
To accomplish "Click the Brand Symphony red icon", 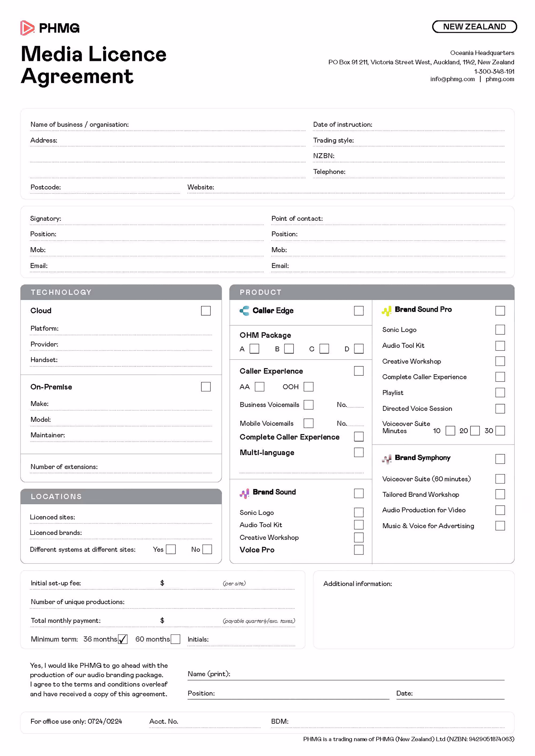I will click(x=387, y=459).
